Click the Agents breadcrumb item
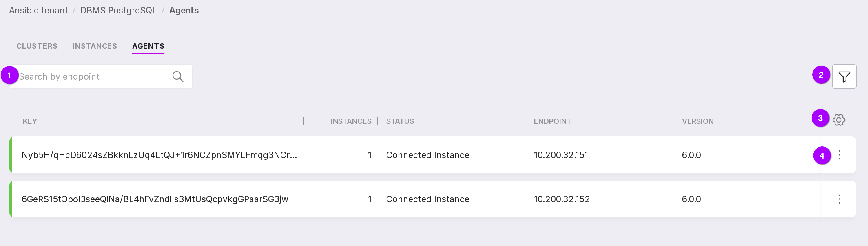The height and width of the screenshot is (246, 868). 184,10
